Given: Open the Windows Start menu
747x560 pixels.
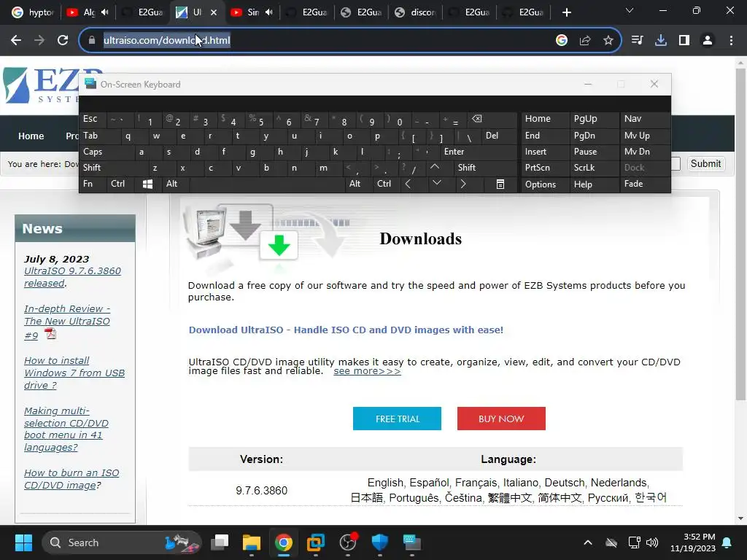Looking at the screenshot, I should tap(23, 542).
